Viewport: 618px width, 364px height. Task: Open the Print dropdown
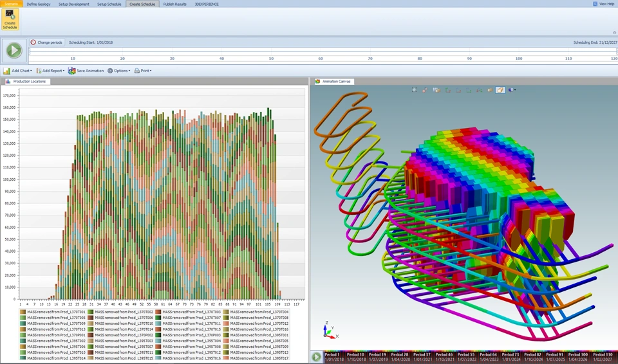point(143,71)
